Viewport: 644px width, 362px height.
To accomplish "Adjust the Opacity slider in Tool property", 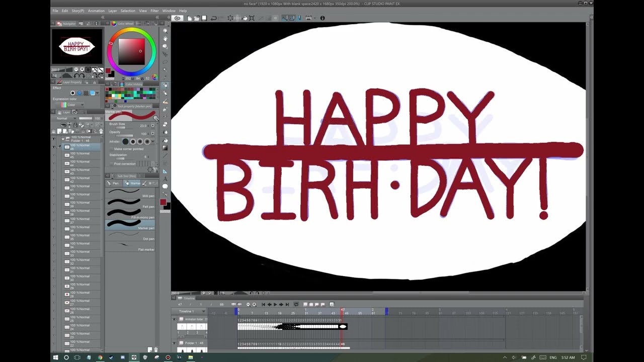I will coord(124,135).
